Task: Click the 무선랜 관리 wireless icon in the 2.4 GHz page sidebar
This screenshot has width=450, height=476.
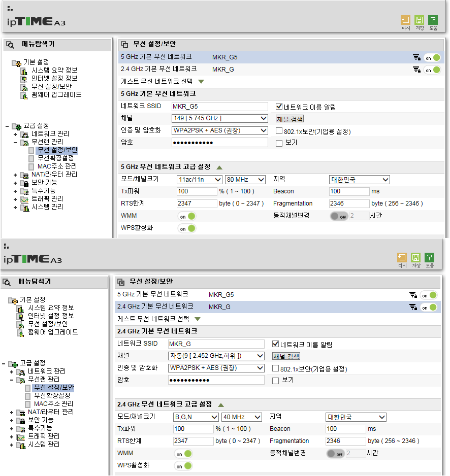Action: tap(21, 380)
